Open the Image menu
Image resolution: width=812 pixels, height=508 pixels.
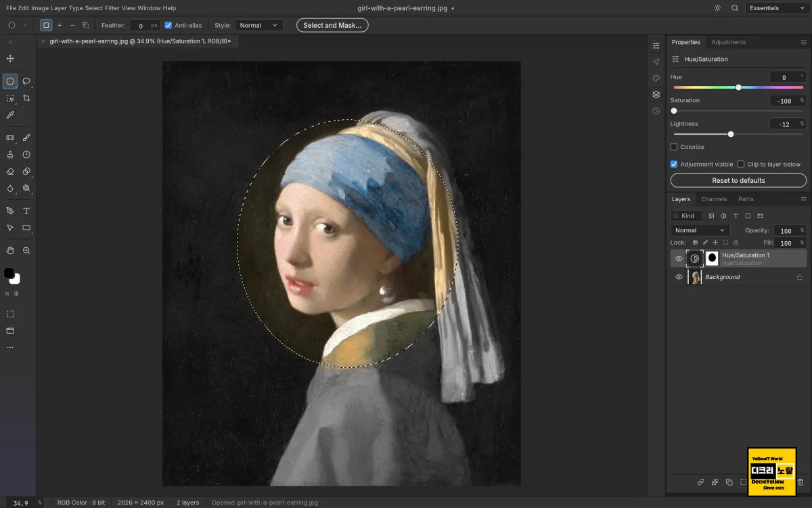39,8
